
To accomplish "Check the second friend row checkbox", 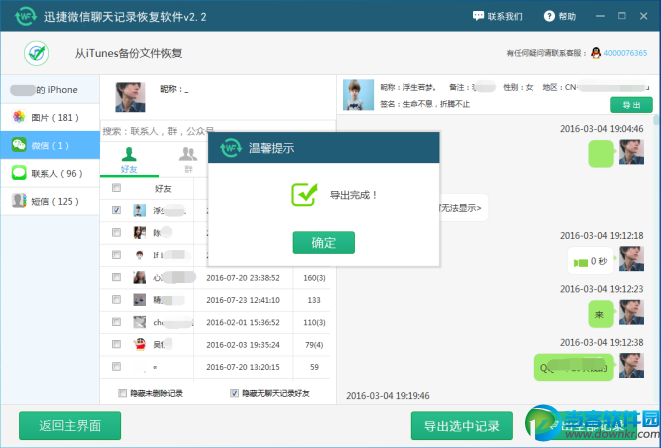I will coord(116,232).
